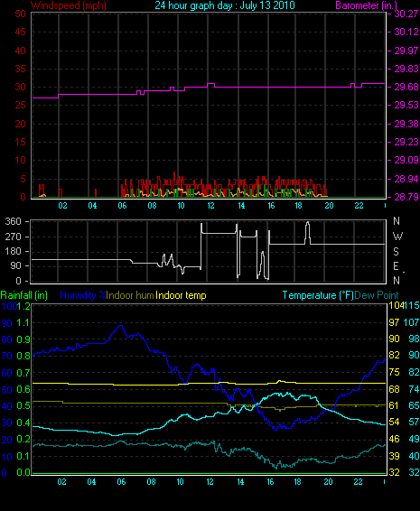Click green rainfall value 1.1
420x511 pixels.
(23, 323)
